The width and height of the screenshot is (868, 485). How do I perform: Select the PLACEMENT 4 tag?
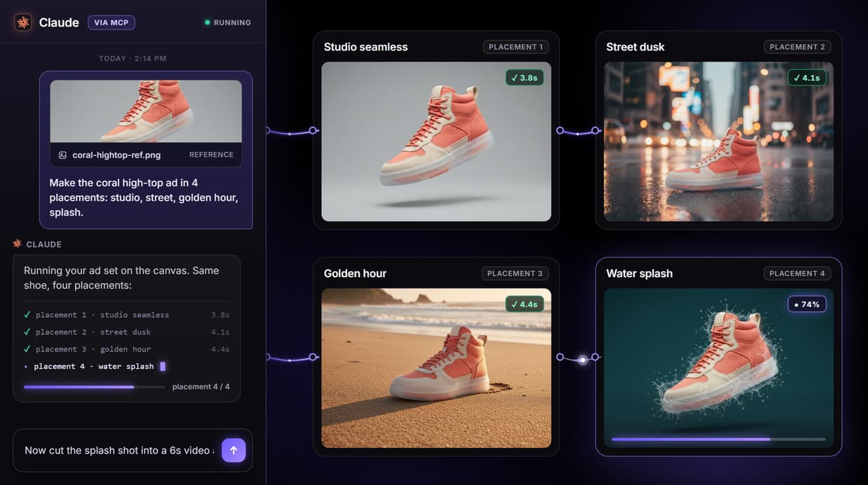[797, 274]
